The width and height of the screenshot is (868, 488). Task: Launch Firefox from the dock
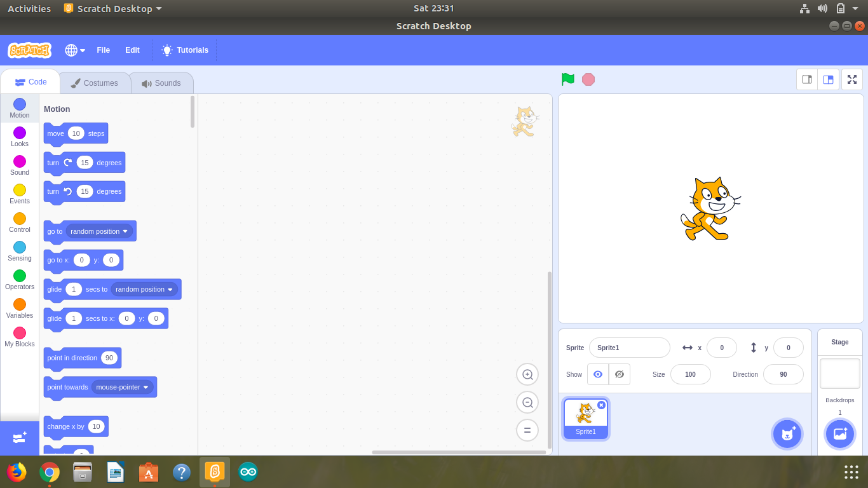coord(17,472)
